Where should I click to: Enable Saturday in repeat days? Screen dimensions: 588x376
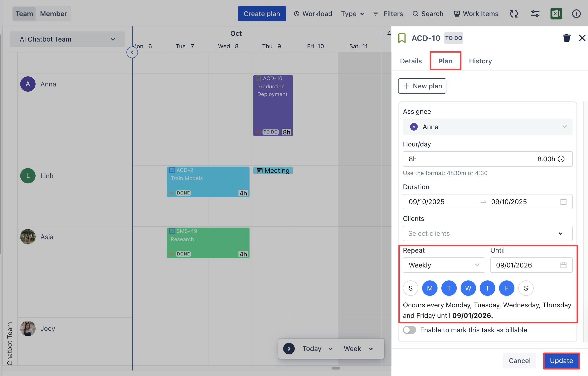click(526, 288)
